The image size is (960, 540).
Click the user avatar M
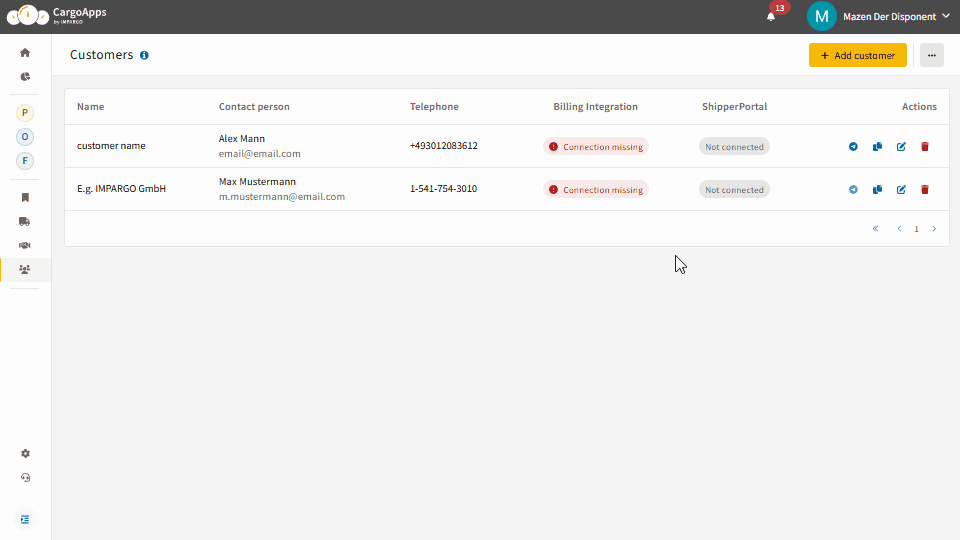coord(822,17)
